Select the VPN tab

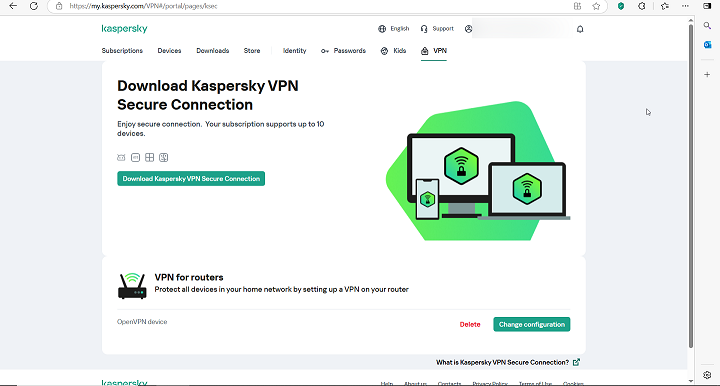coord(440,50)
